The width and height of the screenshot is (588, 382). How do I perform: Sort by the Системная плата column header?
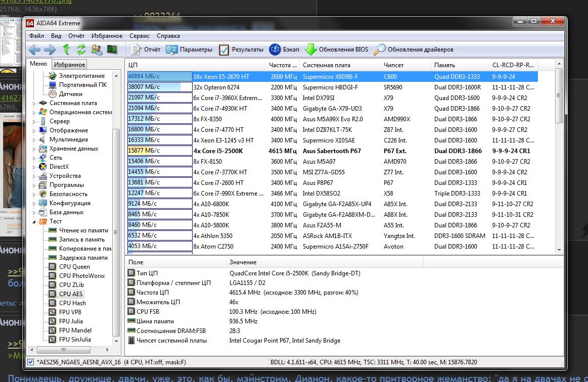coord(340,65)
